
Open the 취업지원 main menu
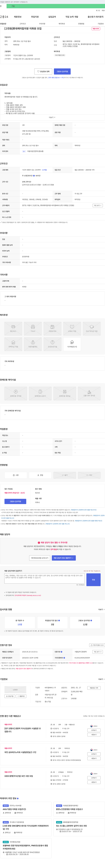pyautogui.click(x=35, y=17)
